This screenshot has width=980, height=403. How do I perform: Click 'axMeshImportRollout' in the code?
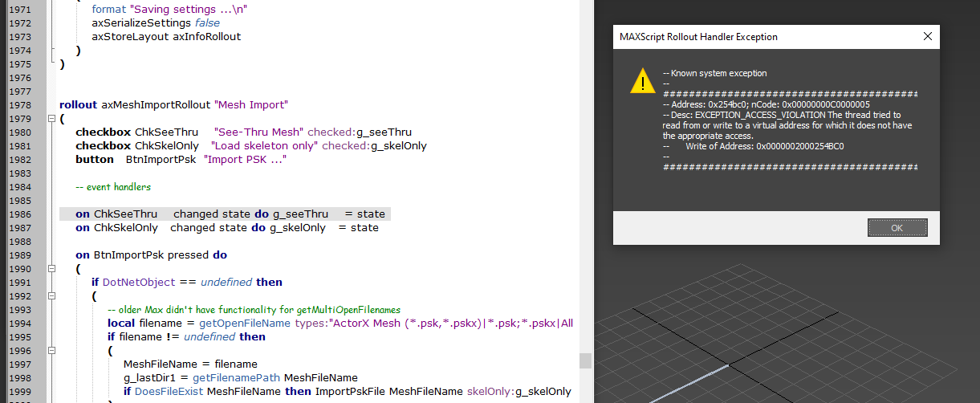[x=154, y=105]
